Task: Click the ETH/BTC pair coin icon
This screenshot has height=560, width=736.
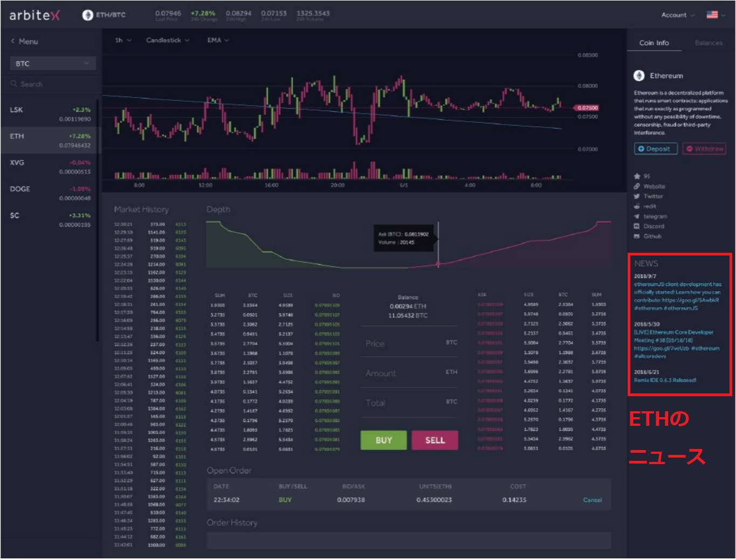Action: point(87,15)
